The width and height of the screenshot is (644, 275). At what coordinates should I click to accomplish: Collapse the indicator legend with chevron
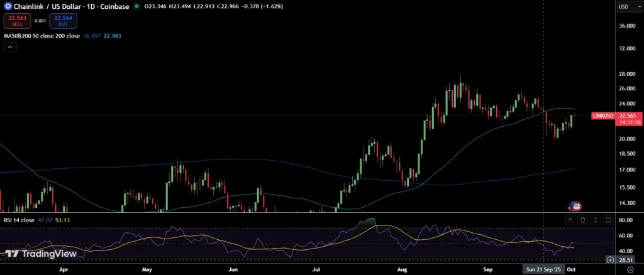(x=10, y=47)
